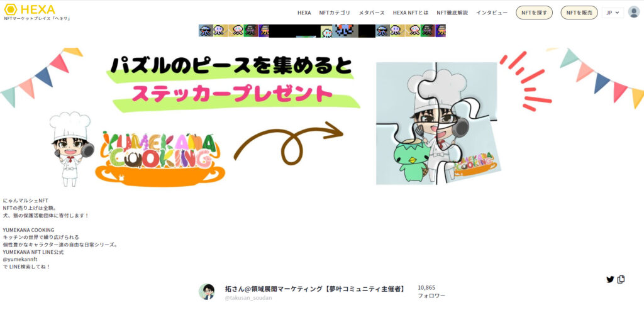Click the pixel jellyfish NFT banner strip
This screenshot has height=315, width=644.
pyautogui.click(x=322, y=31)
